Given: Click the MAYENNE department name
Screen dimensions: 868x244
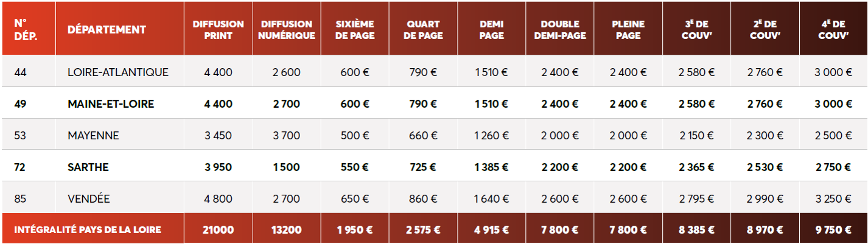Looking at the screenshot, I should (x=93, y=135).
